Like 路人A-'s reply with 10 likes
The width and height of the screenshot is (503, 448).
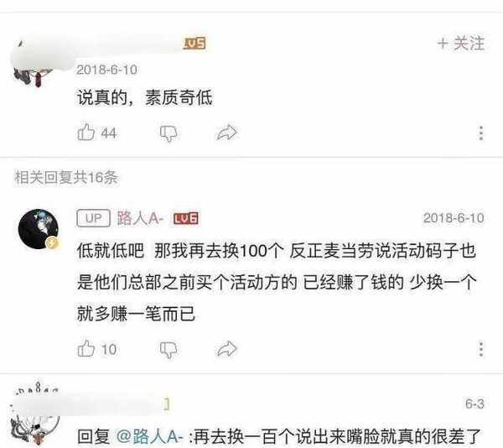point(86,348)
